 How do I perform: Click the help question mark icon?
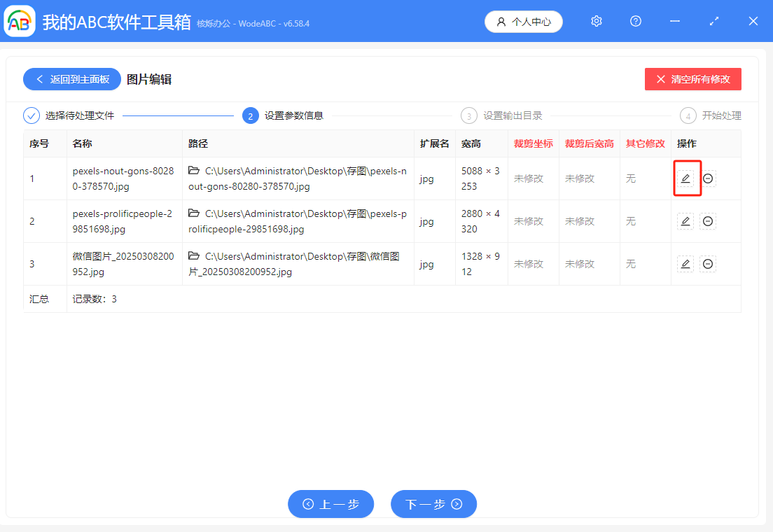click(x=636, y=21)
